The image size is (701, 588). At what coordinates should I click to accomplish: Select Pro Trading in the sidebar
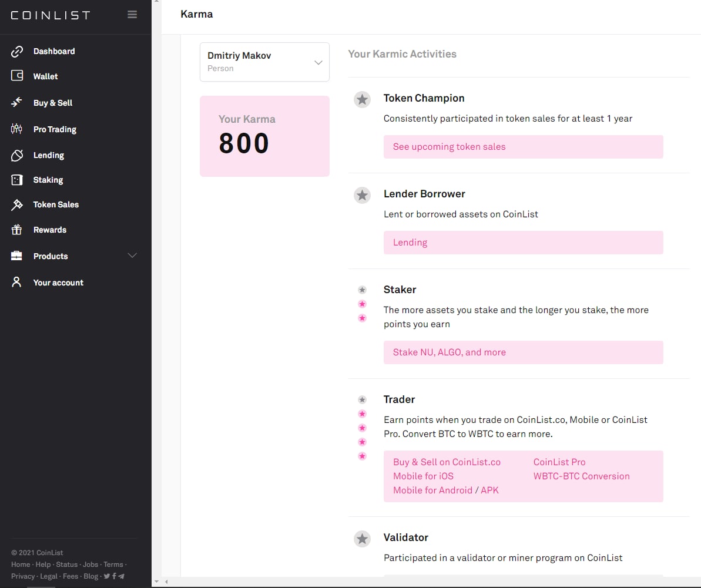point(55,130)
